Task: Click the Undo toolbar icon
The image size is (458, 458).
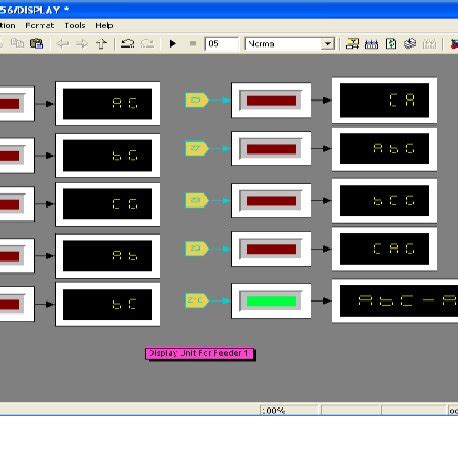Action: [127, 44]
